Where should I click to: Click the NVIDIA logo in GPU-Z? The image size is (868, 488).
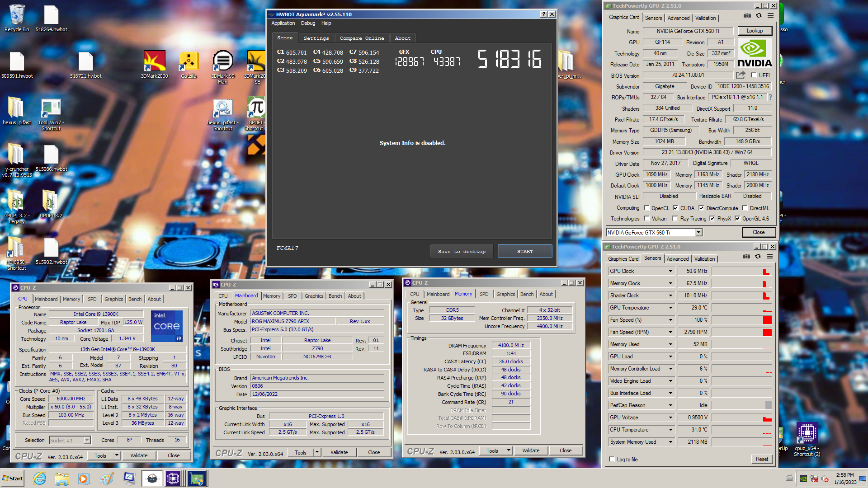tap(755, 53)
